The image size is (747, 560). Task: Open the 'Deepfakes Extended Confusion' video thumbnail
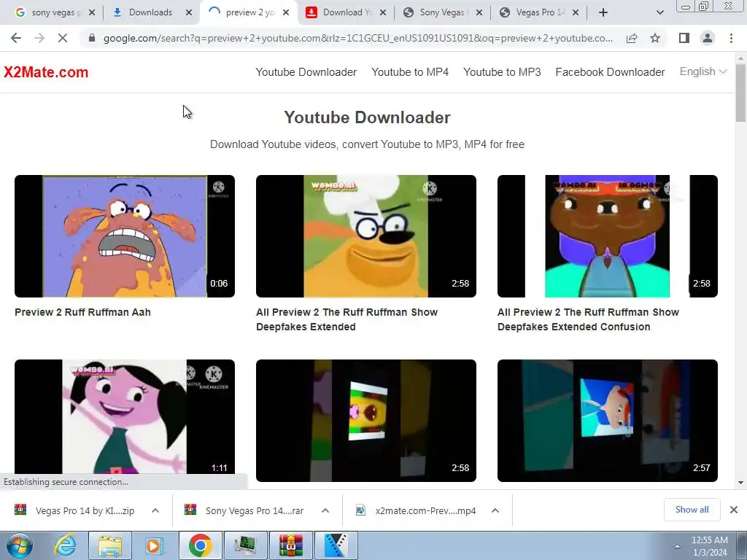click(608, 236)
